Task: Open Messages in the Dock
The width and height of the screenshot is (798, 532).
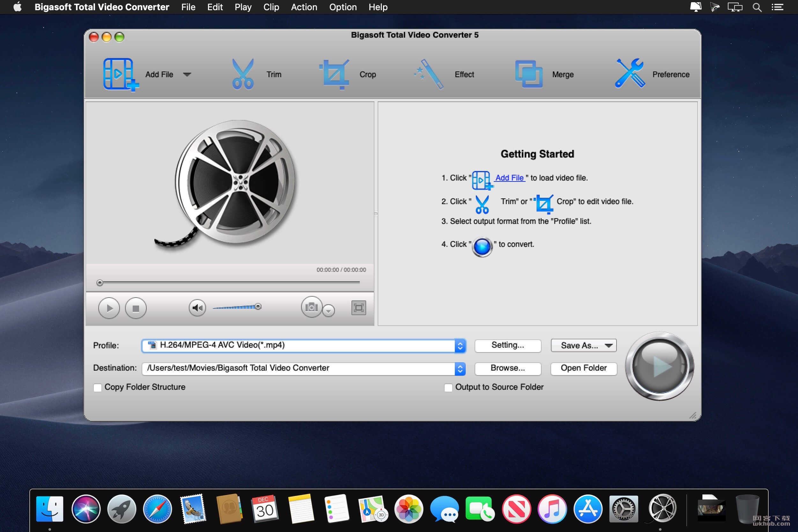Action: pyautogui.click(x=445, y=509)
